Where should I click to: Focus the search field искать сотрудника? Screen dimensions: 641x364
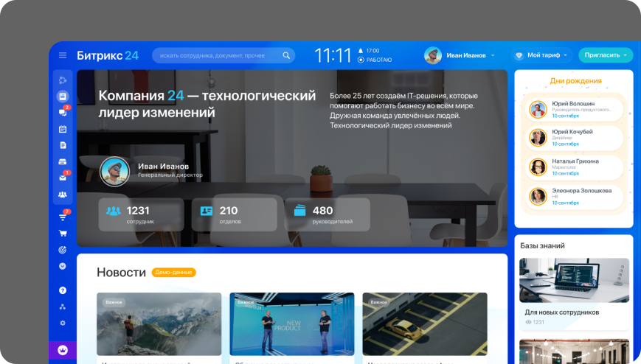(224, 55)
